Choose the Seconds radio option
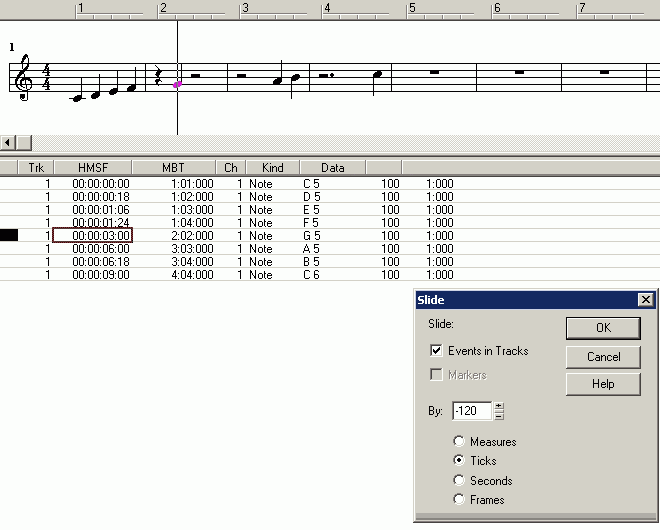 (459, 481)
